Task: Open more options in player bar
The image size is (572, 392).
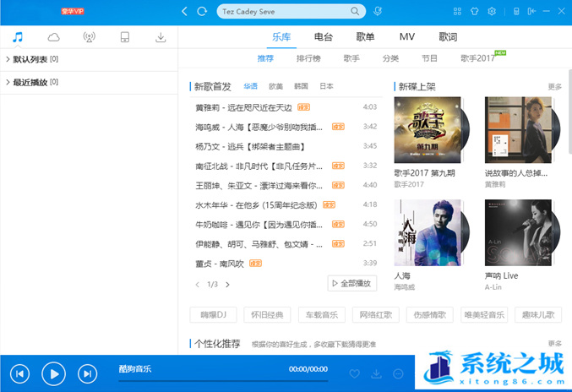Action: (398, 373)
